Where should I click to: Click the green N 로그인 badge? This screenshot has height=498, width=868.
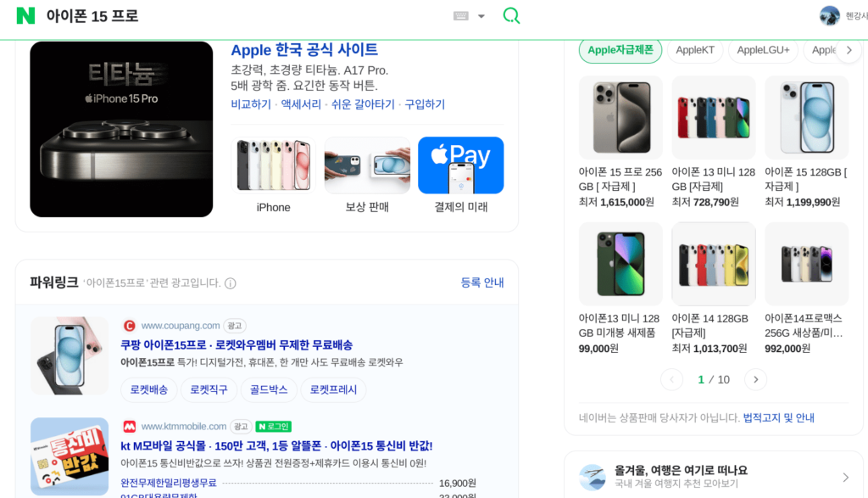(274, 427)
